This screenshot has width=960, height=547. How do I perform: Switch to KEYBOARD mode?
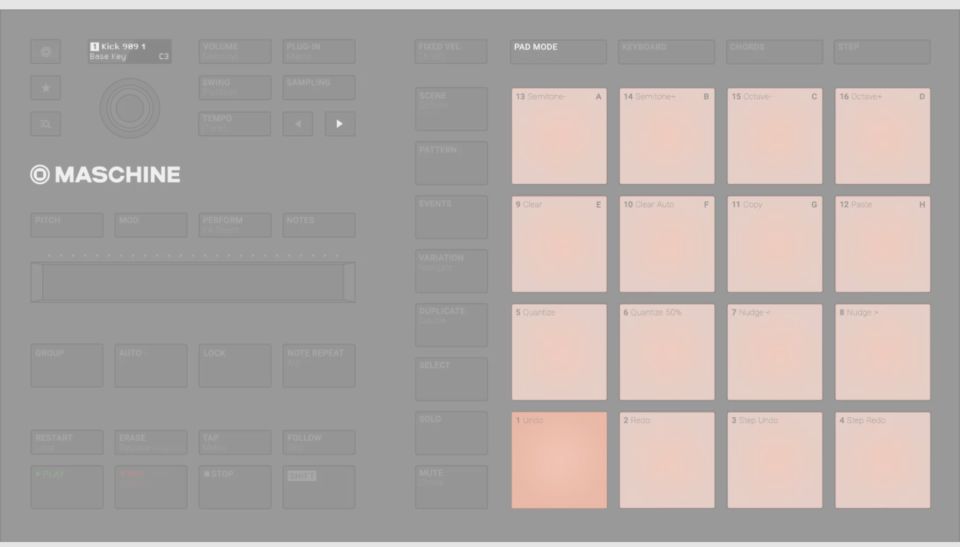click(666, 52)
